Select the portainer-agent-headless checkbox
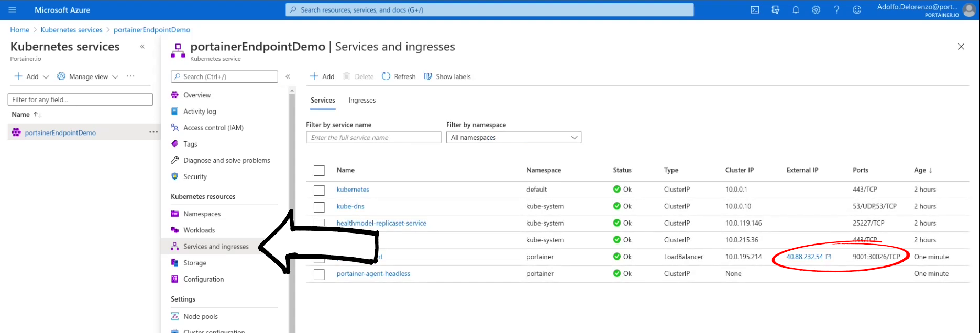The image size is (980, 333). tap(319, 274)
